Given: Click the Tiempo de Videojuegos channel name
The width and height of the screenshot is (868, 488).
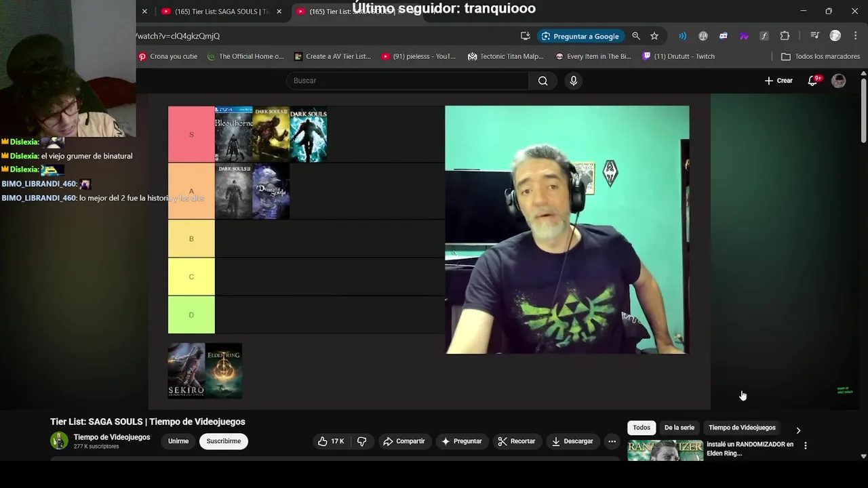Looking at the screenshot, I should coord(112,437).
